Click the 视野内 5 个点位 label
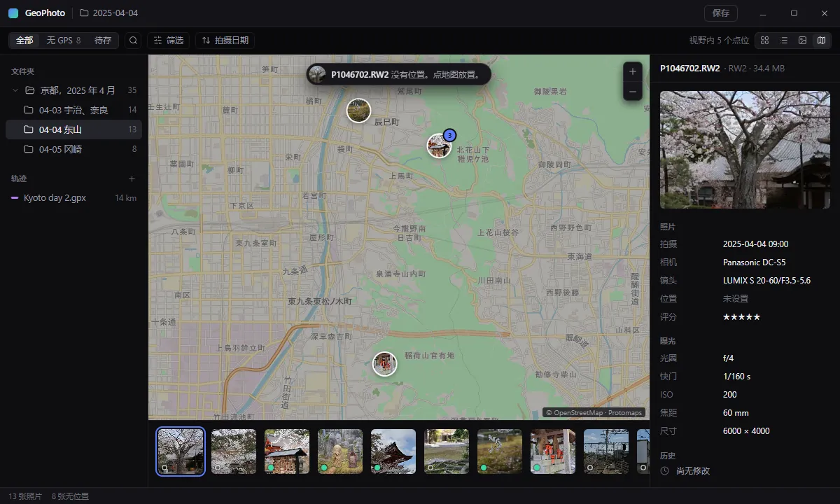Image resolution: width=840 pixels, height=504 pixels. point(719,41)
